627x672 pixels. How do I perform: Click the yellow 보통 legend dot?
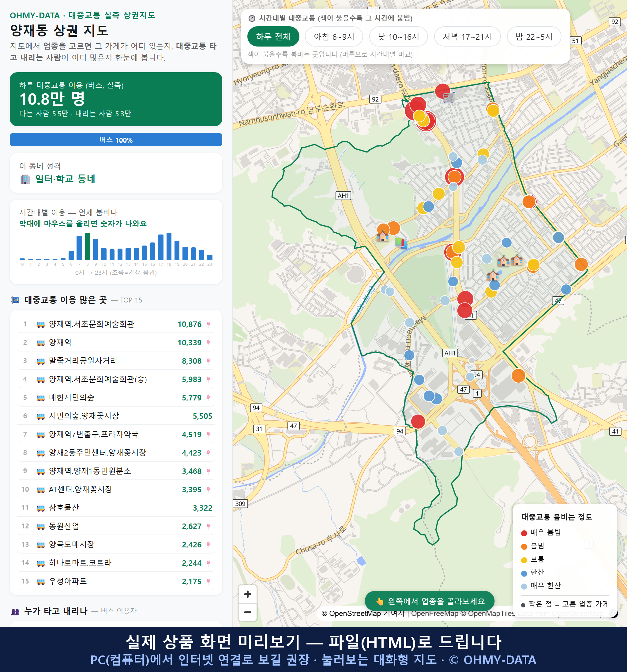524,560
